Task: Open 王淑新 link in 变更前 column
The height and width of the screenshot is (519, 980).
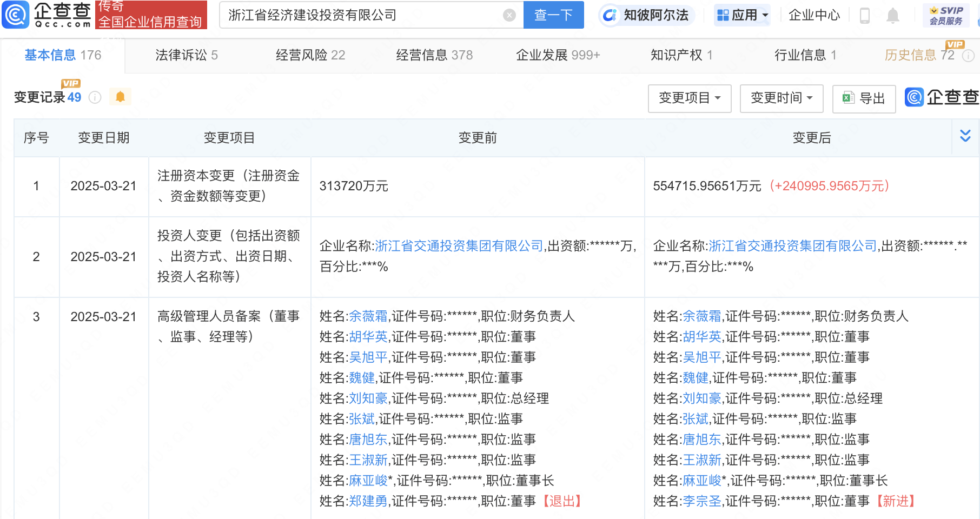Action: tap(368, 460)
